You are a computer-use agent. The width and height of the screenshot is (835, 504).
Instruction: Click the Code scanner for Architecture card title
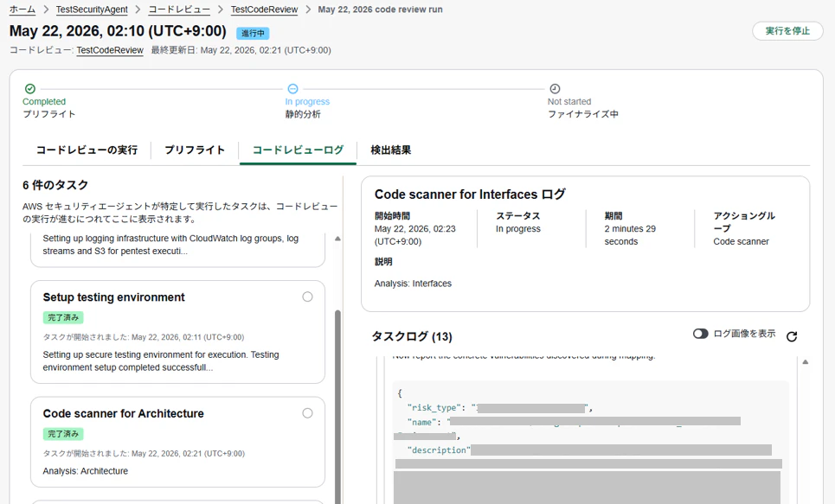click(x=124, y=413)
